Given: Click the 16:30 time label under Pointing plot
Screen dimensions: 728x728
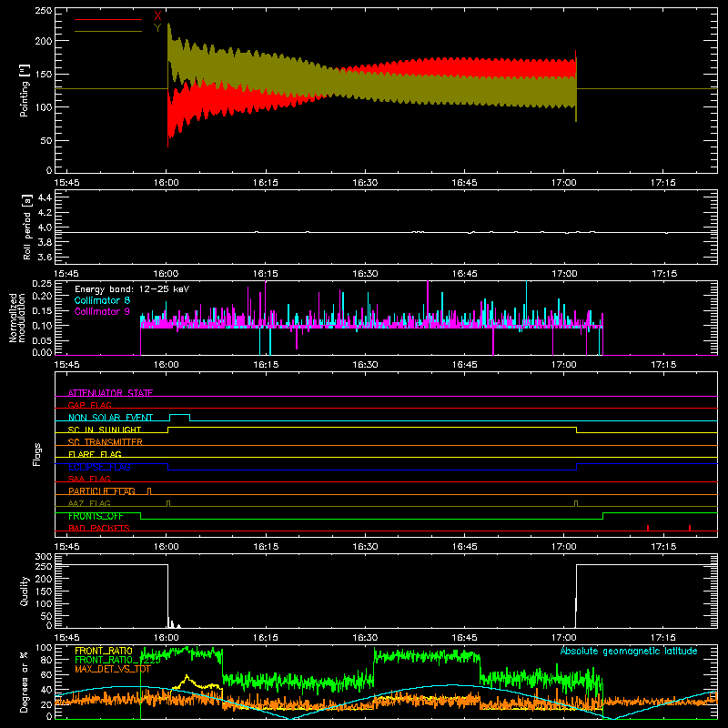Looking at the screenshot, I should click(x=365, y=183).
